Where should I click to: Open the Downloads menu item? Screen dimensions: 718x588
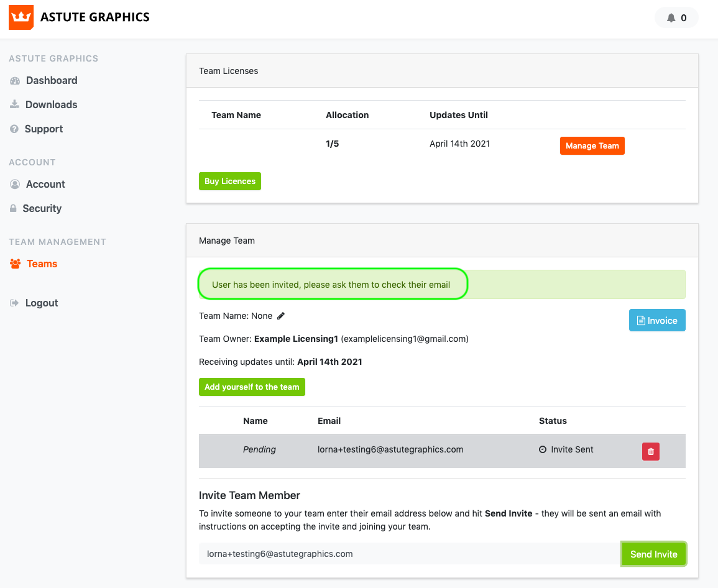51,104
